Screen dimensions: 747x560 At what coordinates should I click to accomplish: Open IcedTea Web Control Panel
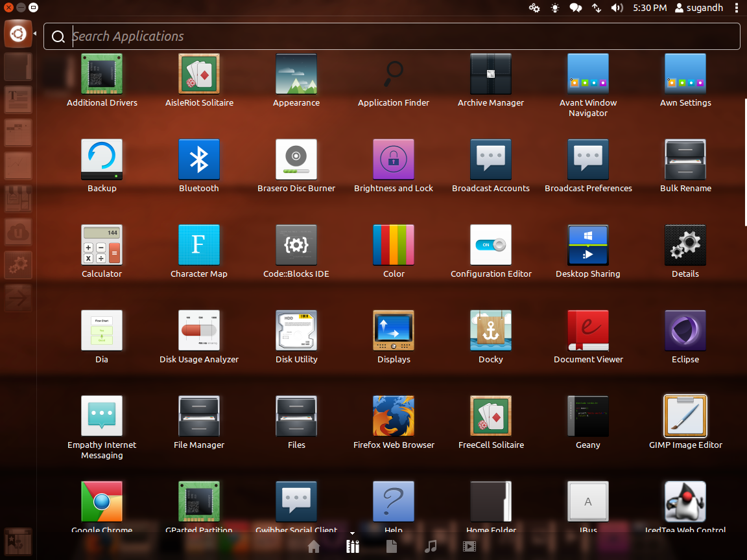[x=685, y=502]
